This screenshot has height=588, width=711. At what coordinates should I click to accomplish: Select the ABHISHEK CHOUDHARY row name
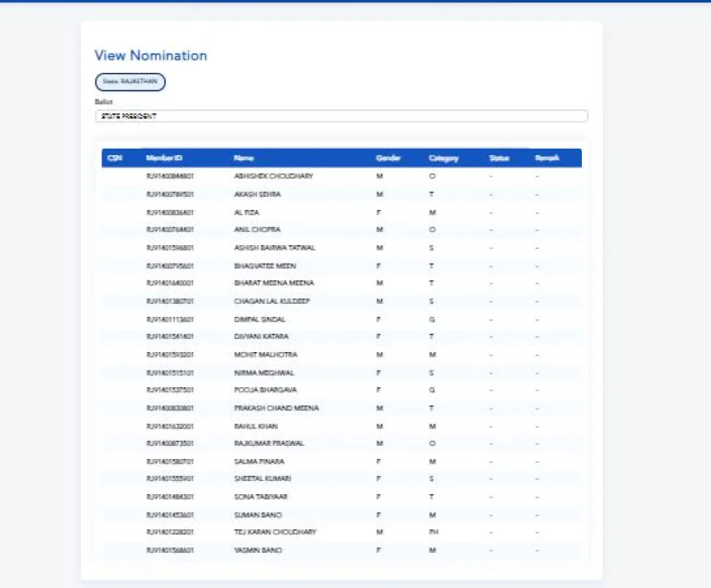(x=273, y=176)
